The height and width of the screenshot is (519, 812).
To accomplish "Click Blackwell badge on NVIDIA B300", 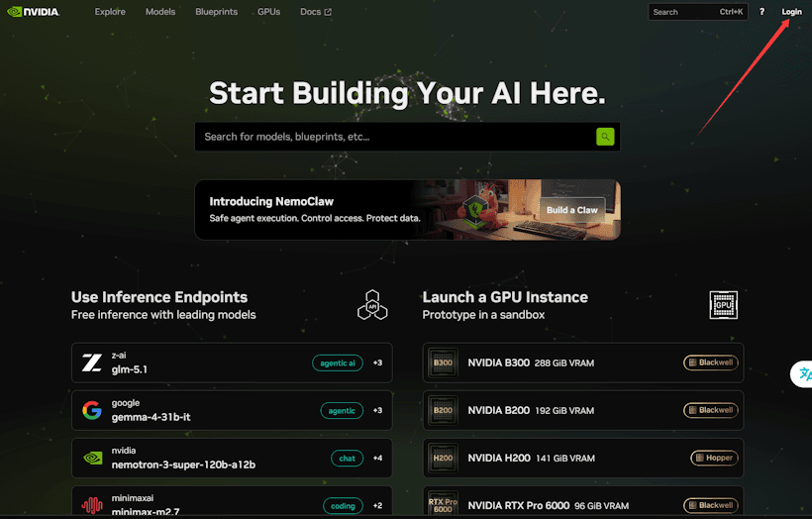I will [711, 363].
